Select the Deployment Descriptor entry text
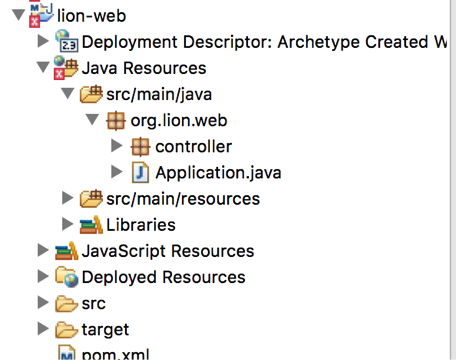 (264, 42)
